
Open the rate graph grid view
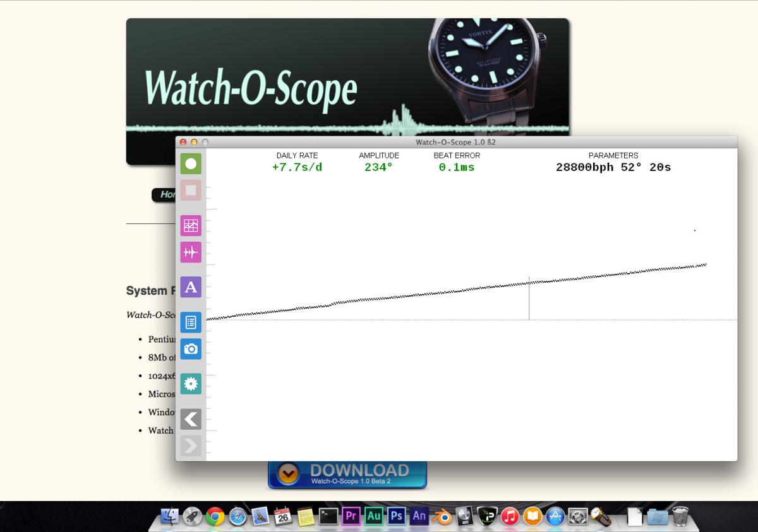(191, 225)
